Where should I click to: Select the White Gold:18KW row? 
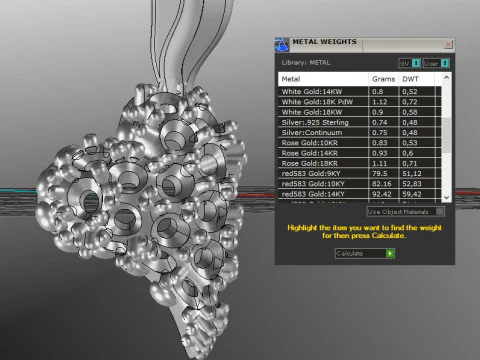click(360, 112)
